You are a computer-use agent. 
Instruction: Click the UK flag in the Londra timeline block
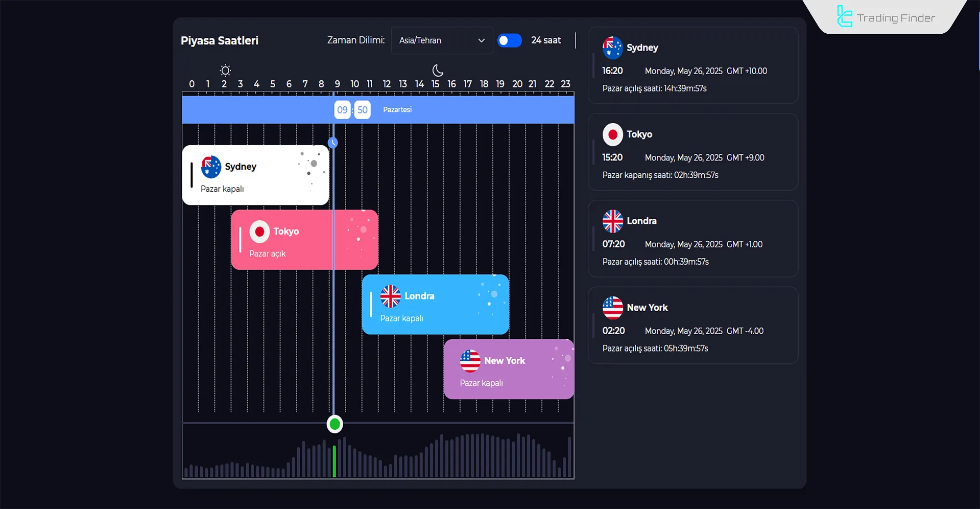coord(391,296)
